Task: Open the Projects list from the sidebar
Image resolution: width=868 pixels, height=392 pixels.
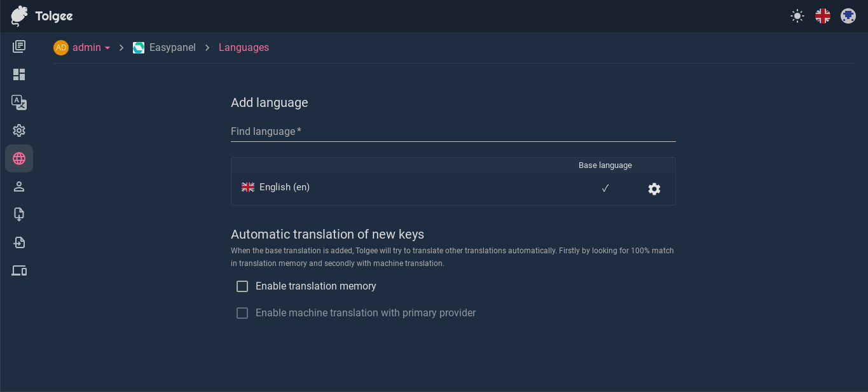Action: click(x=19, y=46)
